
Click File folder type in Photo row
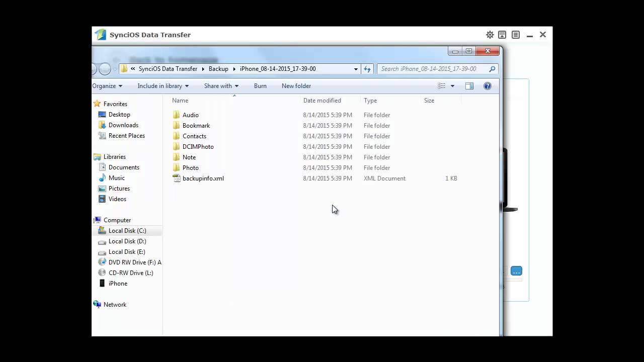(x=377, y=168)
